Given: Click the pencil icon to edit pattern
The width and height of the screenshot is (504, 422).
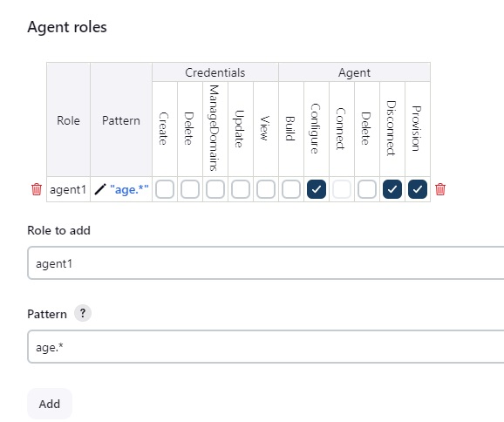Looking at the screenshot, I should 100,189.
